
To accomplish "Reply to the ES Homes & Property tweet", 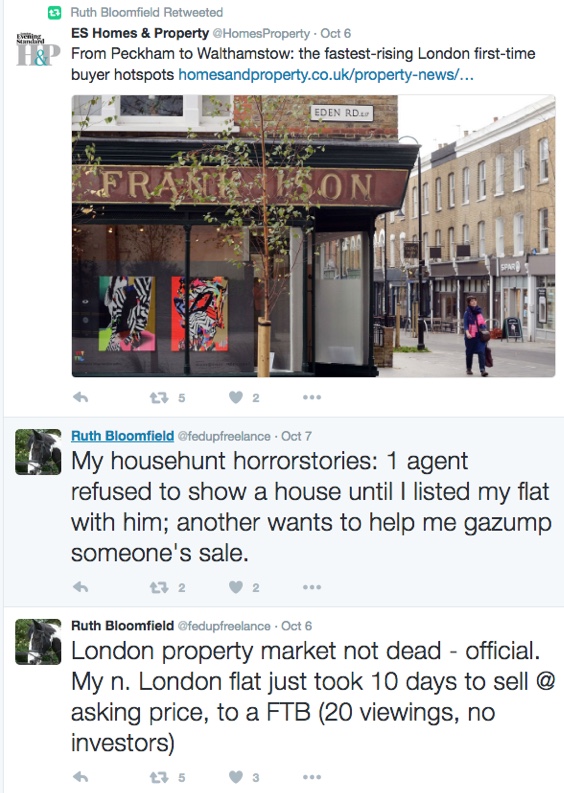I will [x=80, y=398].
